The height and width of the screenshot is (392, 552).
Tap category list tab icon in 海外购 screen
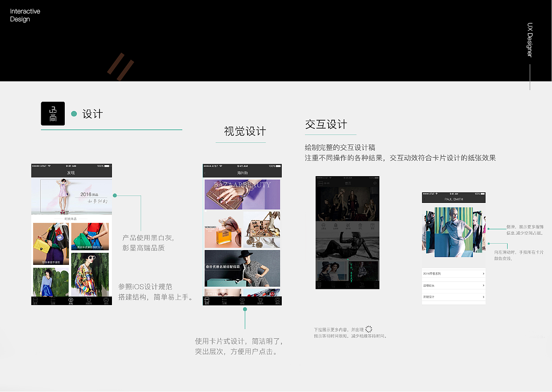pyautogui.click(x=224, y=300)
